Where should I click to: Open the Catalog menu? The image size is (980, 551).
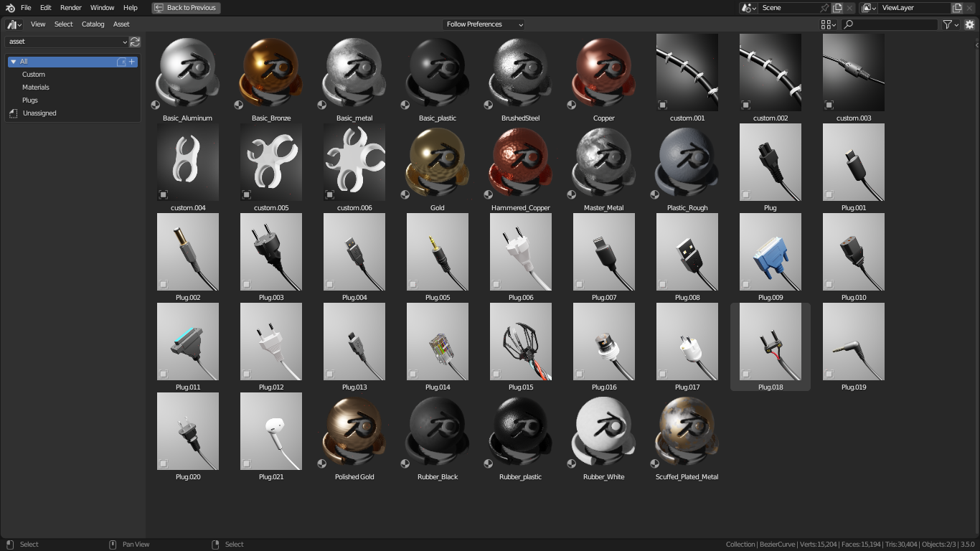[93, 24]
